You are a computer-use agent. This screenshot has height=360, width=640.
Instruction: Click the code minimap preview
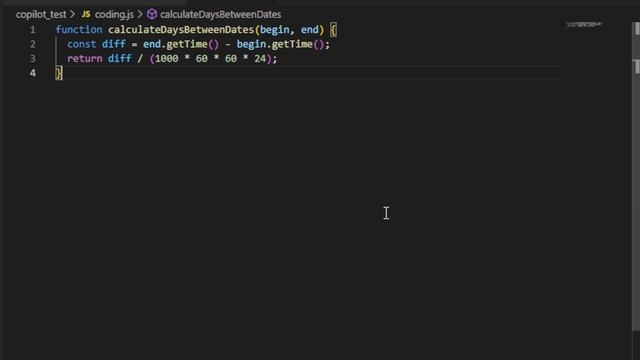click(584, 24)
